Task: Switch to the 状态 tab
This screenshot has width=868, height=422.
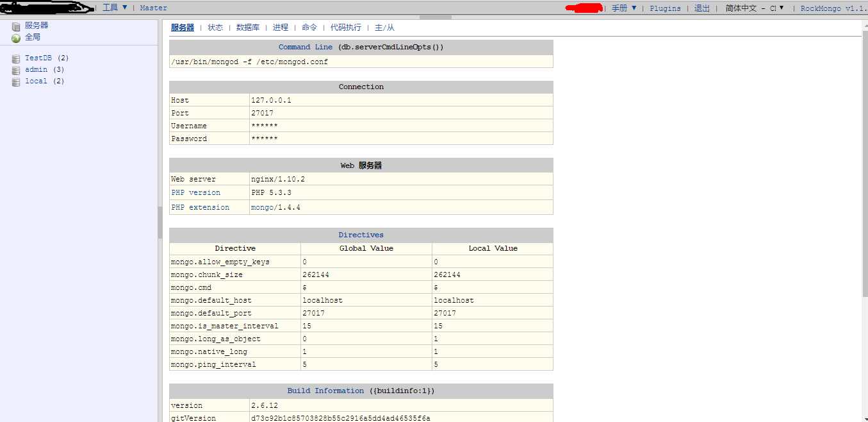Action: point(215,28)
